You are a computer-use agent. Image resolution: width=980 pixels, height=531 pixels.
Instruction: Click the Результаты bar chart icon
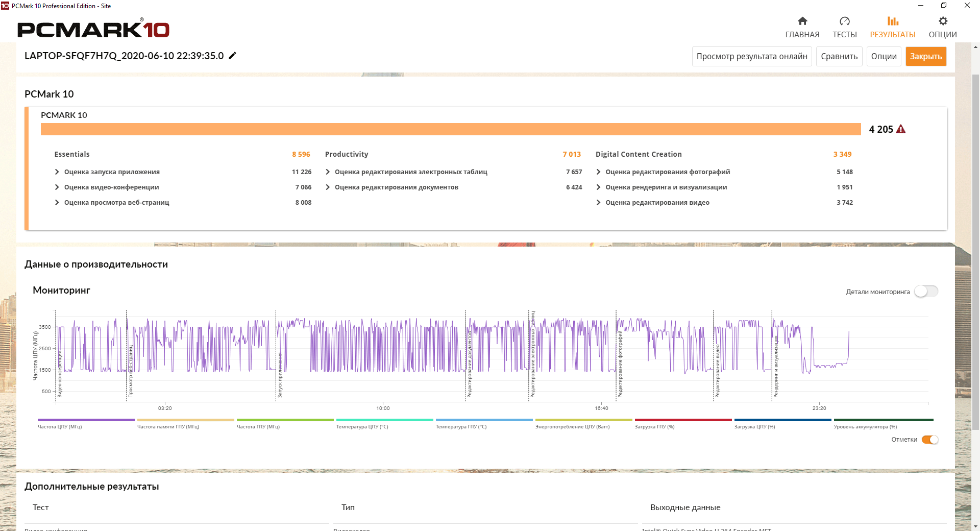tap(893, 21)
